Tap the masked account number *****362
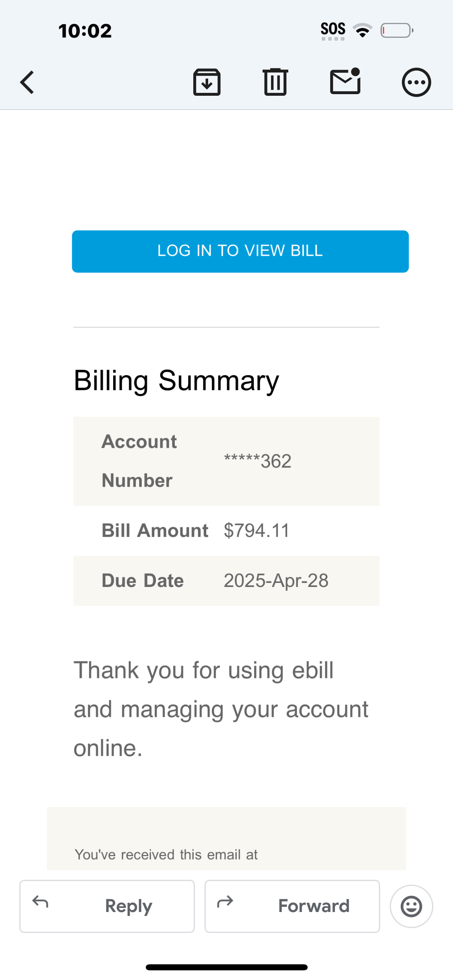 258,461
